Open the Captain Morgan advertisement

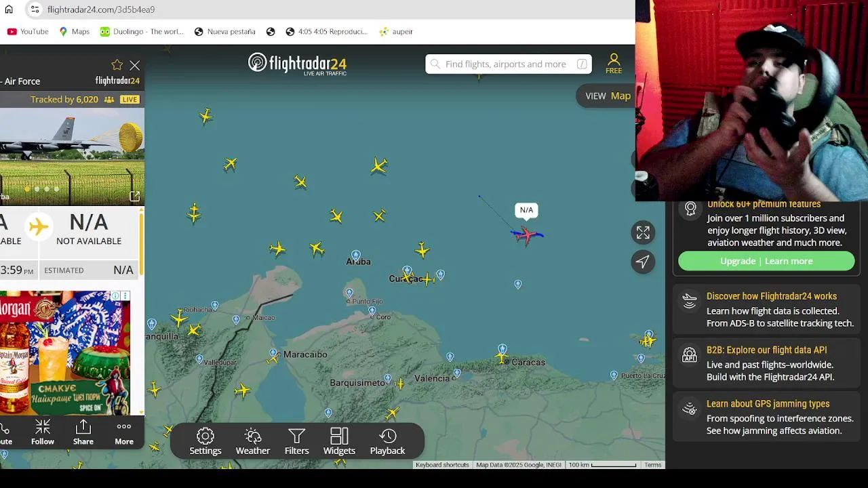click(65, 353)
